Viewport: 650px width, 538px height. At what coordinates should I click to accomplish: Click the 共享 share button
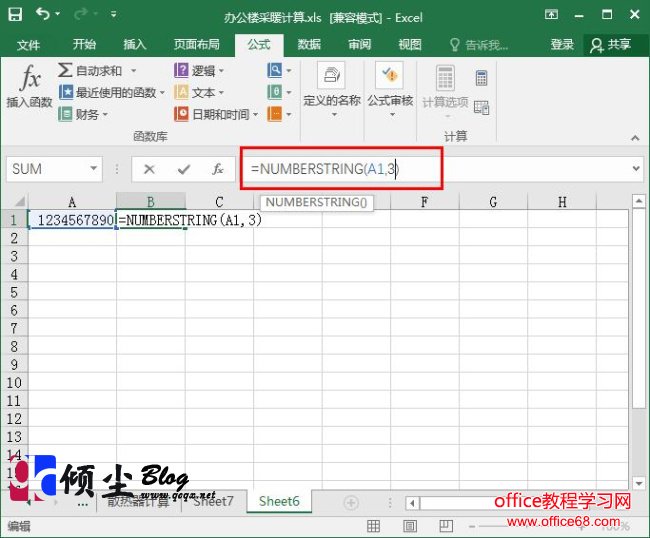(x=611, y=45)
